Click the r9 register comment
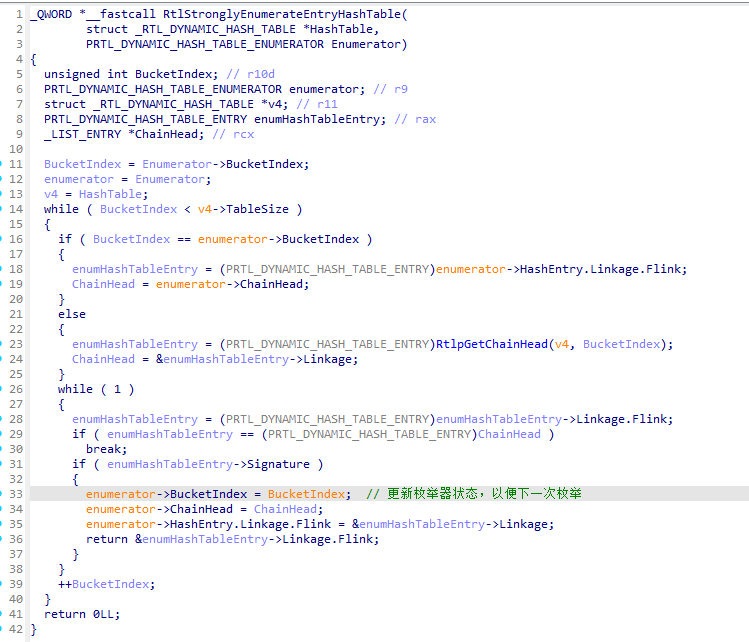The width and height of the screenshot is (749, 642). (401, 89)
